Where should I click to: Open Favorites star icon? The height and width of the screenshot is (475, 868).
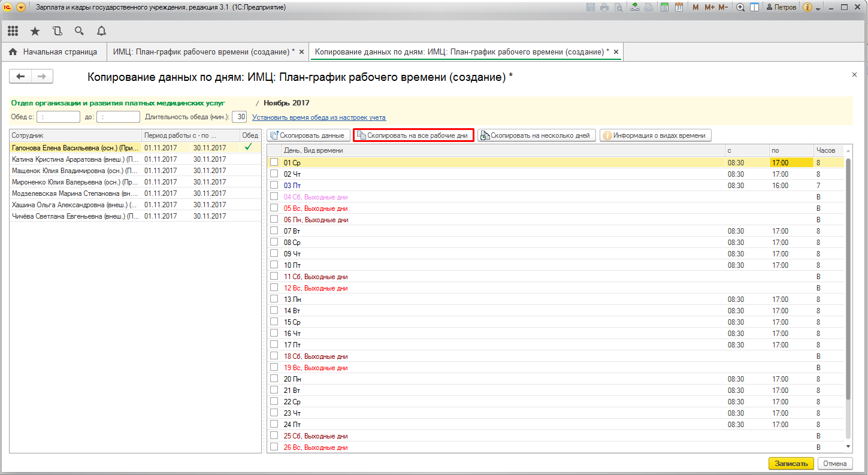pyautogui.click(x=35, y=31)
